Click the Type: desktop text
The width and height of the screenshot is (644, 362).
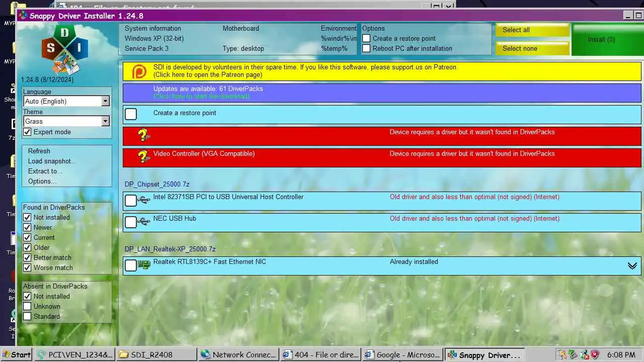click(244, 48)
